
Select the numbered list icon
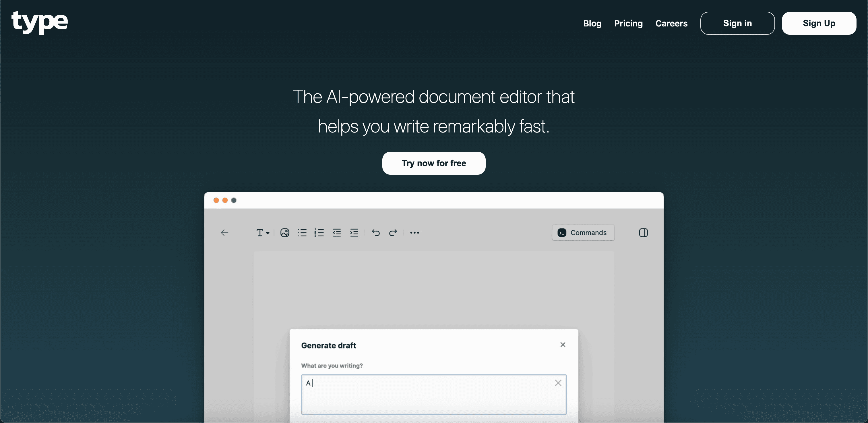pyautogui.click(x=319, y=233)
